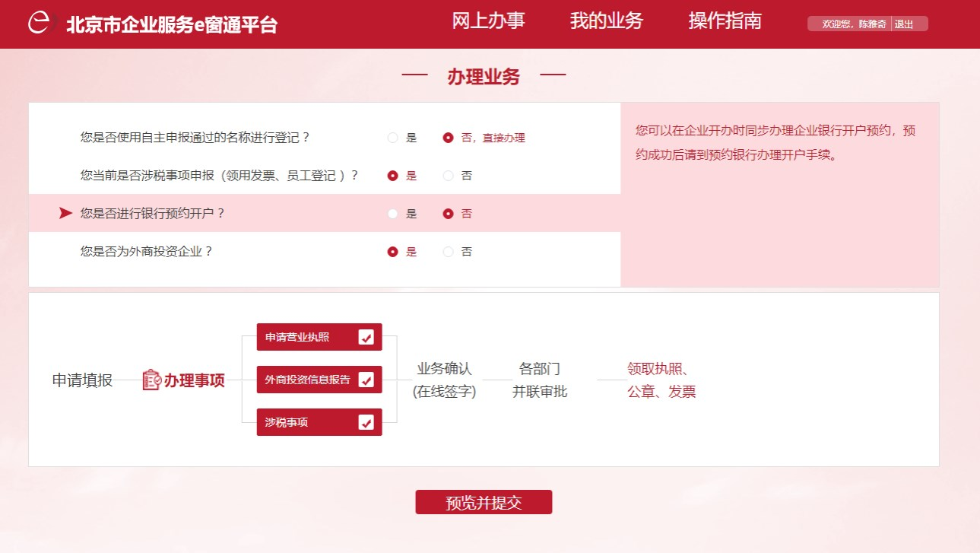Click the 业务确认 (在线签字) step

click(444, 380)
